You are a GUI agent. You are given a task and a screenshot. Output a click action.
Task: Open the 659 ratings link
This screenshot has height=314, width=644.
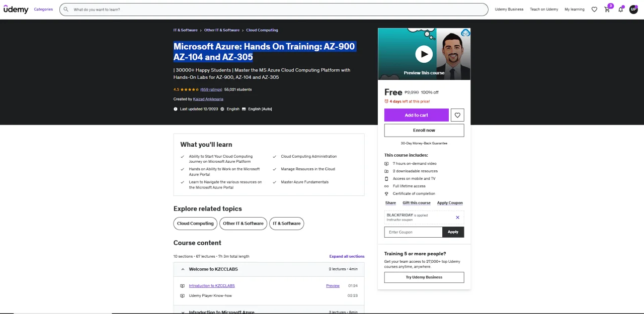point(211,89)
